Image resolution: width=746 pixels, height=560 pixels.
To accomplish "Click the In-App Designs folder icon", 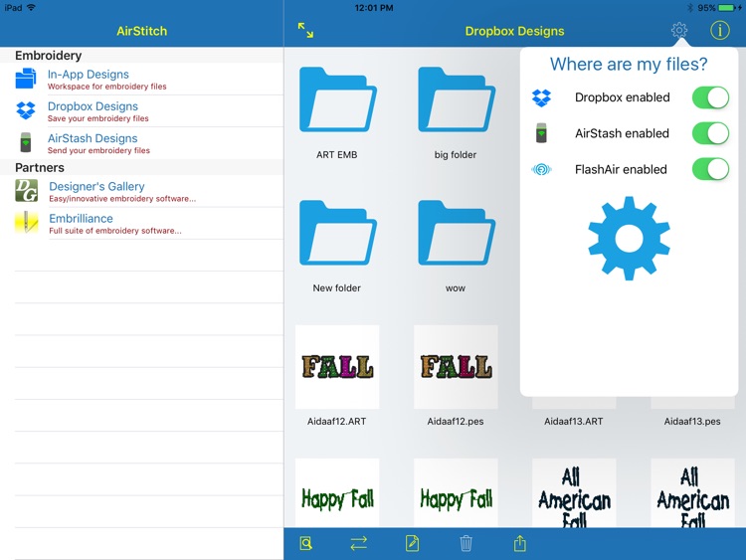I will (26, 79).
